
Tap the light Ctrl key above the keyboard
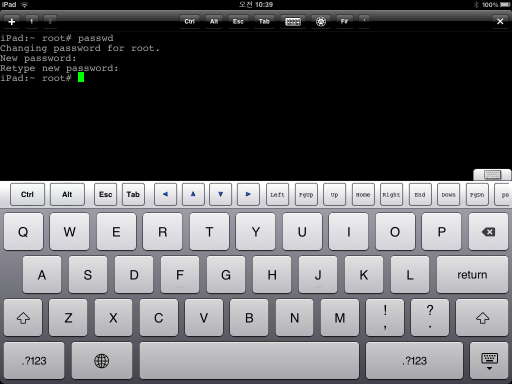pos(27,194)
